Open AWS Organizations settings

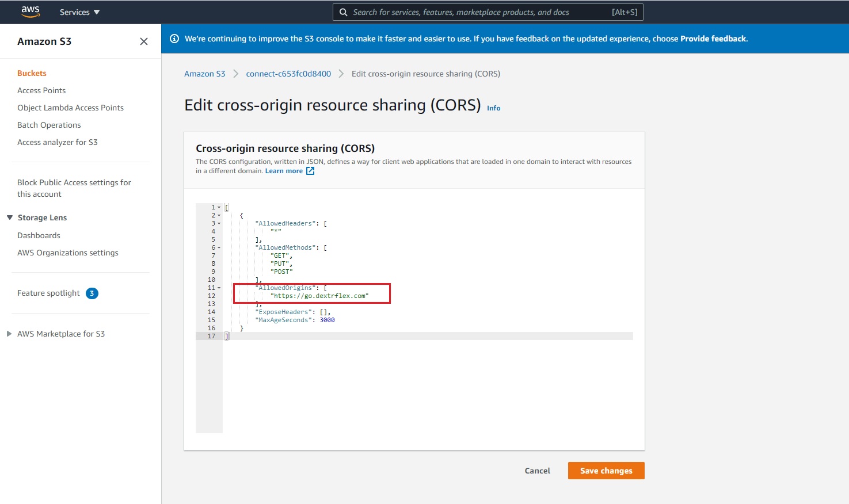(x=68, y=253)
